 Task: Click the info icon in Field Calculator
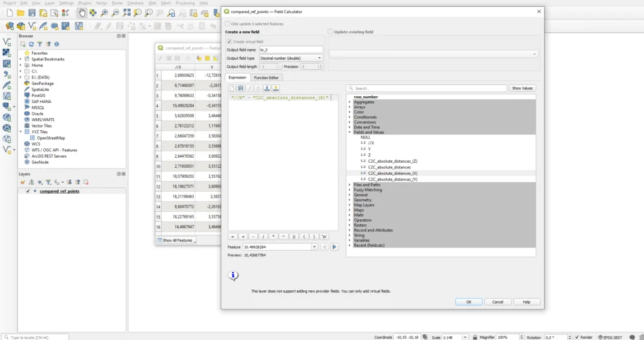pyautogui.click(x=233, y=275)
